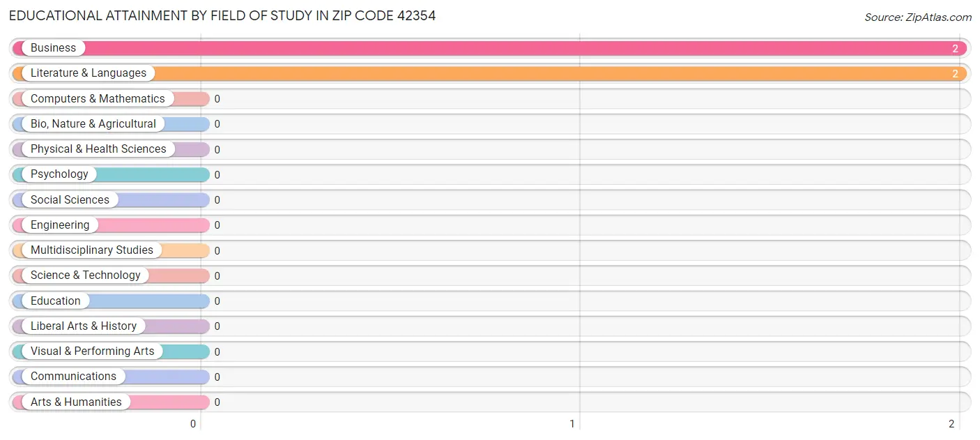Click the Arts & Humanities label
This screenshot has height=440, width=980.
pos(76,402)
